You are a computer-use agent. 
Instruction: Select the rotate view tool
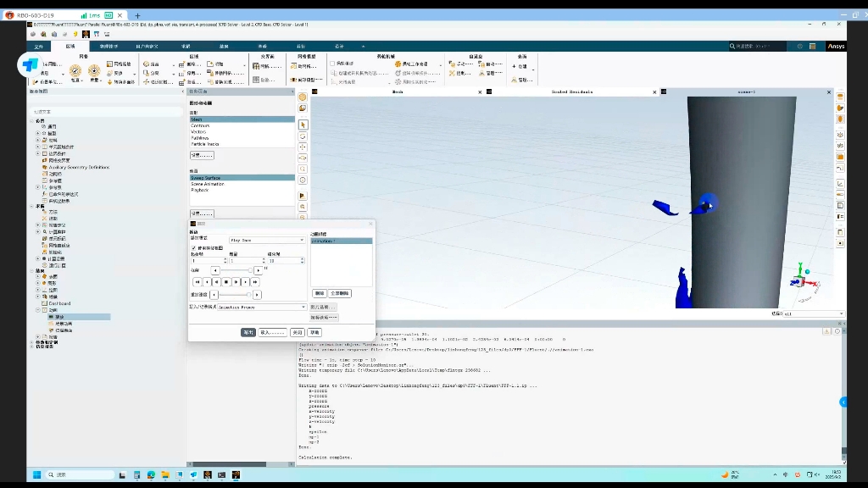pos(303,136)
